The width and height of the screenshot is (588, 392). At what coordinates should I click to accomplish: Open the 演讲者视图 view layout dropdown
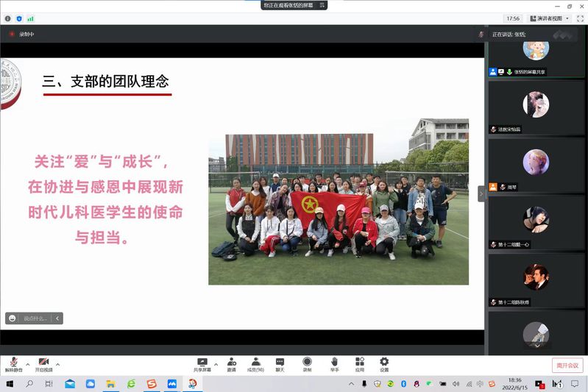548,18
